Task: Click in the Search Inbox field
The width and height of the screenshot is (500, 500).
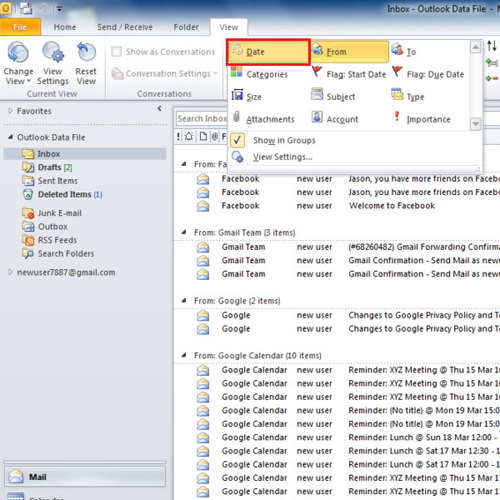Action: pos(201,118)
